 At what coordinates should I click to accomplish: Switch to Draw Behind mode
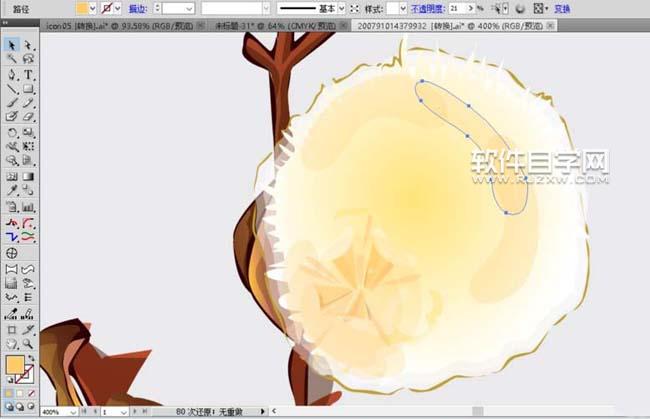point(19,407)
